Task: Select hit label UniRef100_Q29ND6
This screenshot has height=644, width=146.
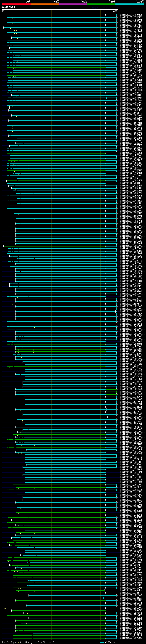Action: (x=131, y=58)
